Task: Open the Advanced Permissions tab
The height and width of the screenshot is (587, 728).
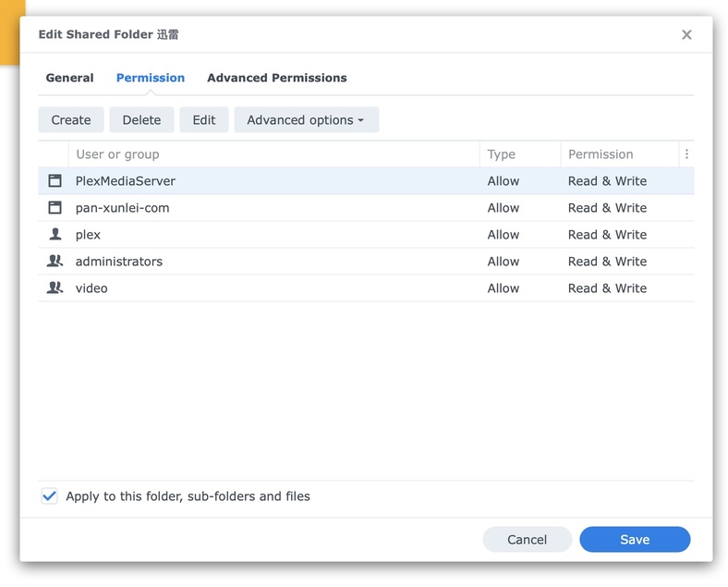Action: tap(277, 78)
